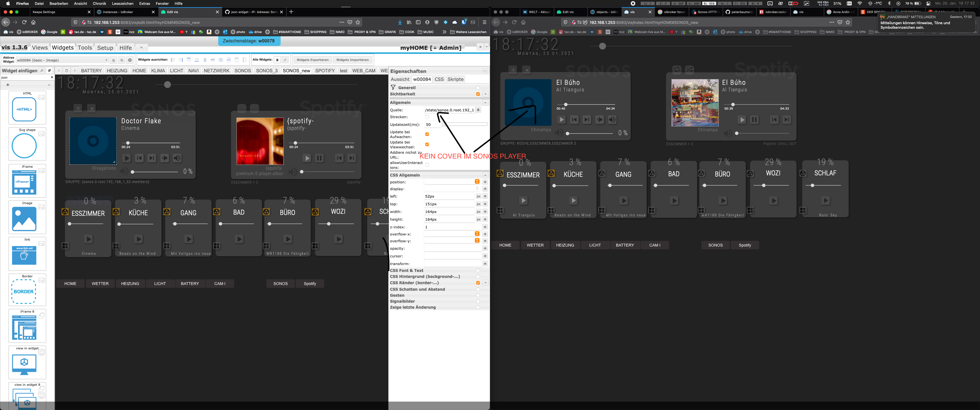Collapse the Allgemein section
Viewport: 980px width, 410px height.
[485, 103]
